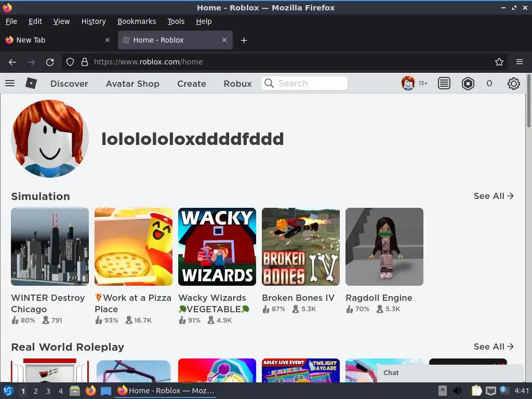
Task: Click the blue desktop icon in taskbar
Action: pos(106,391)
